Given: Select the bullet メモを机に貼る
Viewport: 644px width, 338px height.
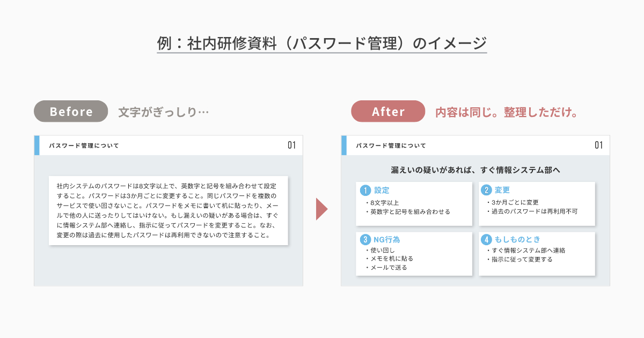Looking at the screenshot, I should [x=389, y=259].
